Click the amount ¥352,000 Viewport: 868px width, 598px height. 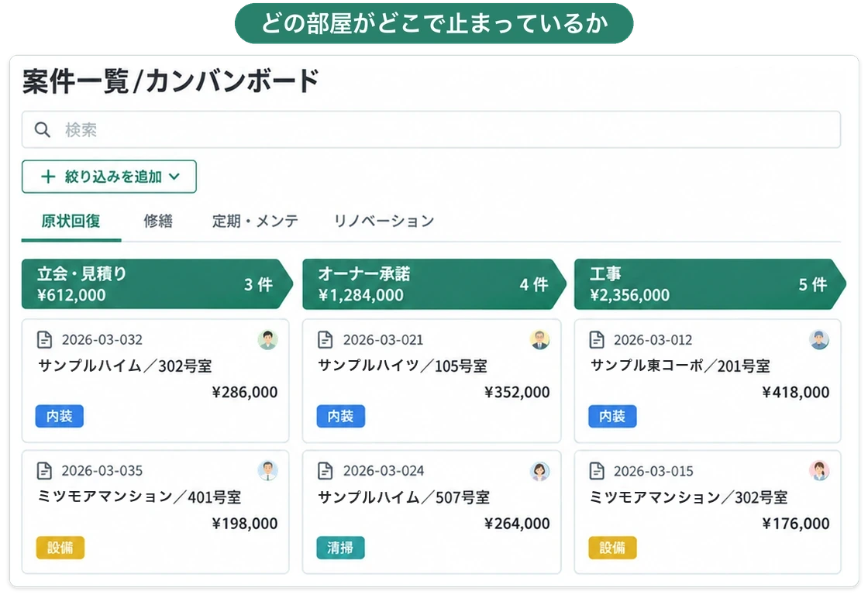tap(517, 392)
